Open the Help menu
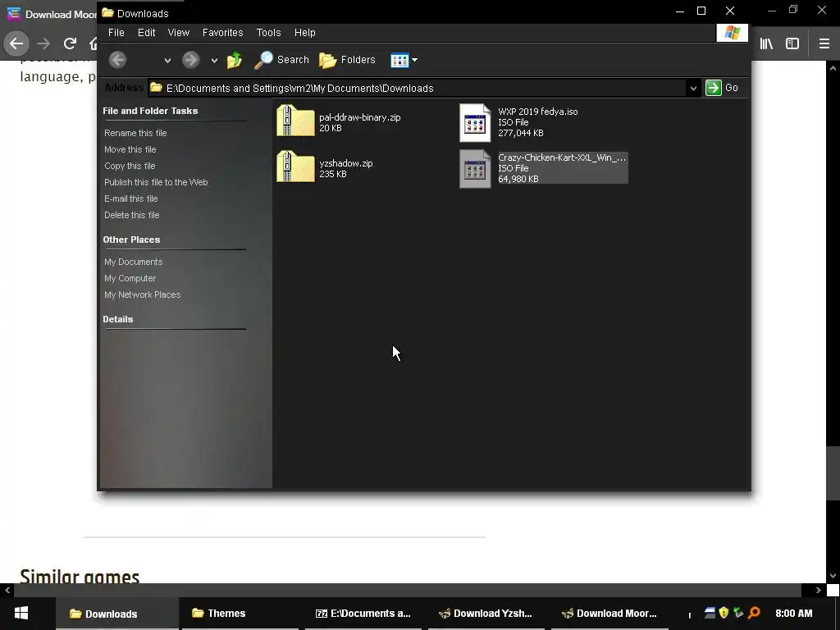The width and height of the screenshot is (840, 630). click(x=305, y=33)
